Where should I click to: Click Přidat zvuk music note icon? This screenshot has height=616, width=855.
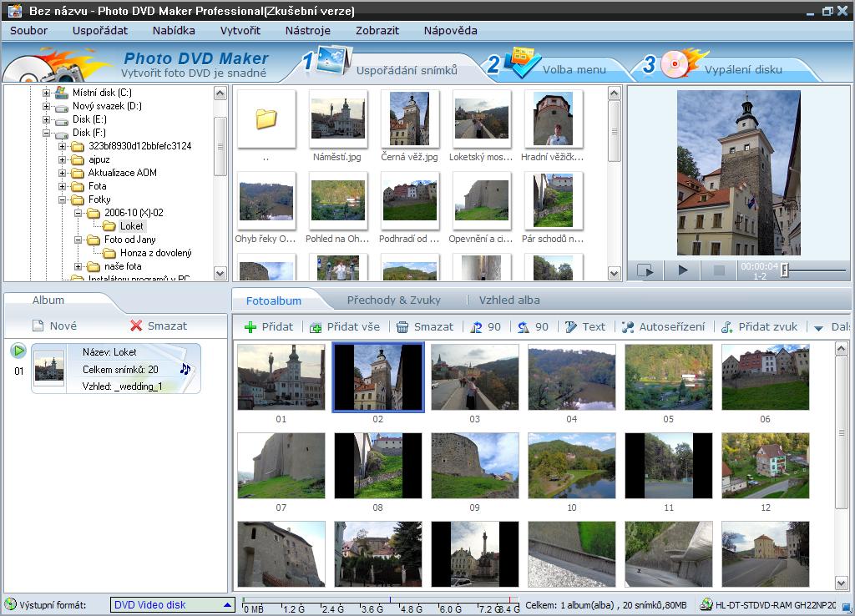[727, 327]
